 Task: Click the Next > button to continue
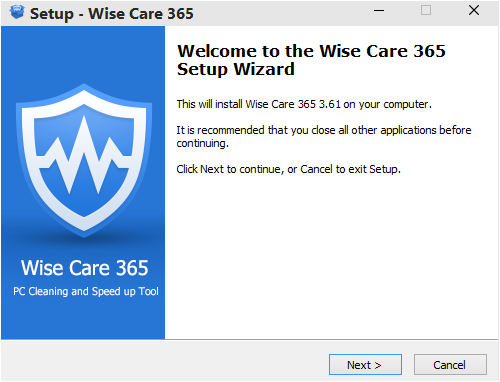(365, 365)
